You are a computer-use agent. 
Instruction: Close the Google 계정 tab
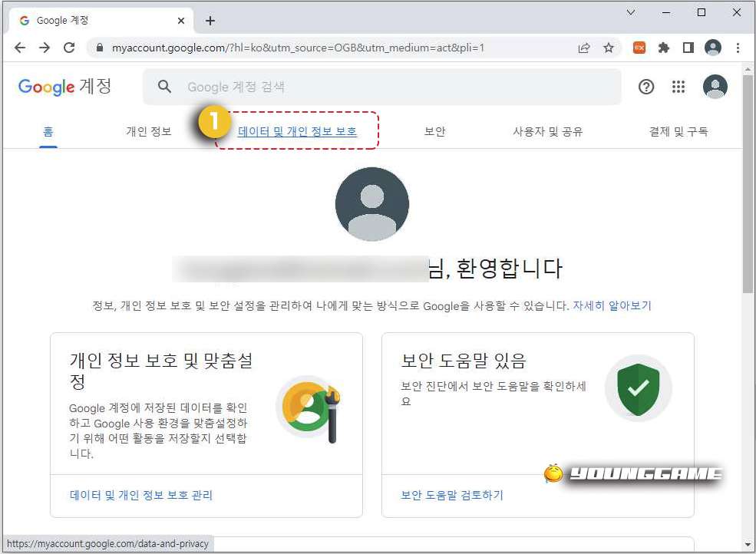point(181,21)
